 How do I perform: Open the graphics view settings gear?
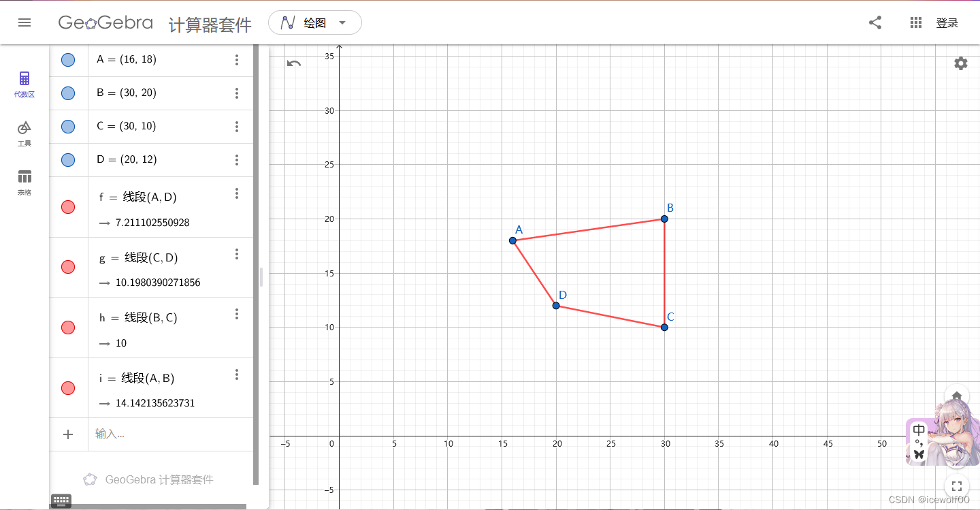tap(960, 63)
